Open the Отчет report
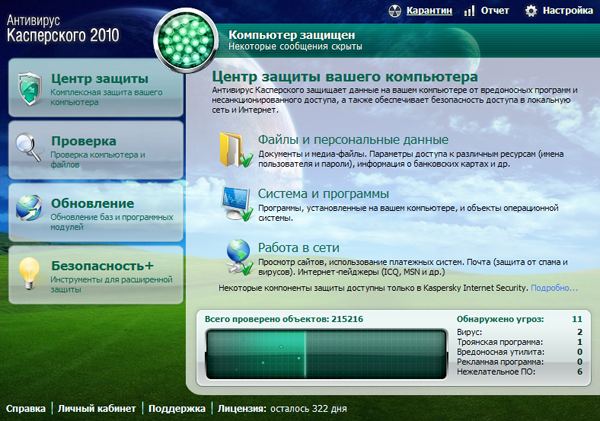 click(x=495, y=11)
